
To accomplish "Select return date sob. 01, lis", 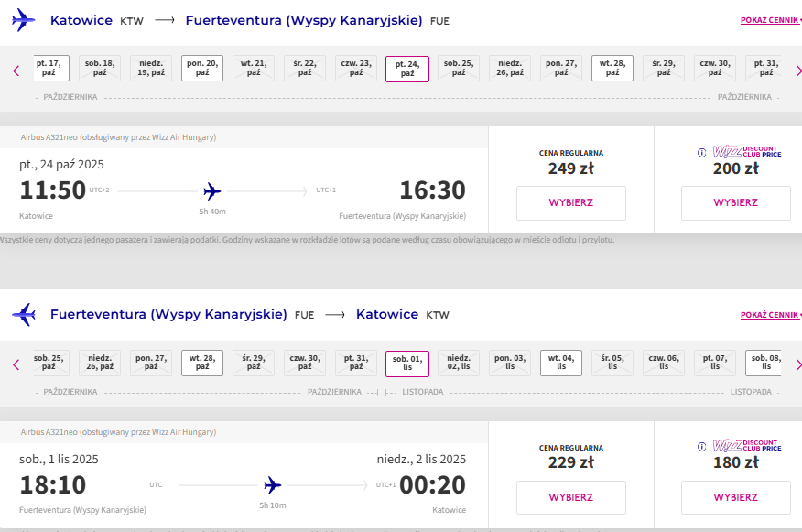I will pos(407,364).
